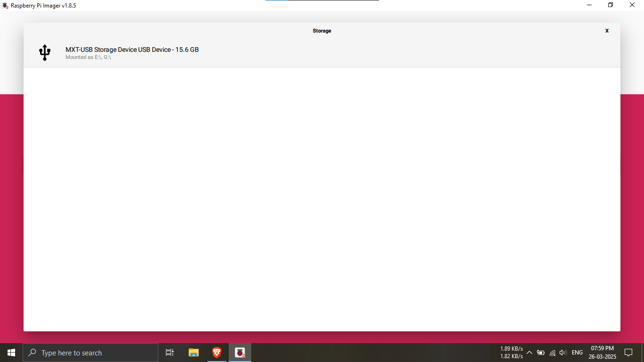
Task: Click the Task View icon
Action: tap(169, 352)
